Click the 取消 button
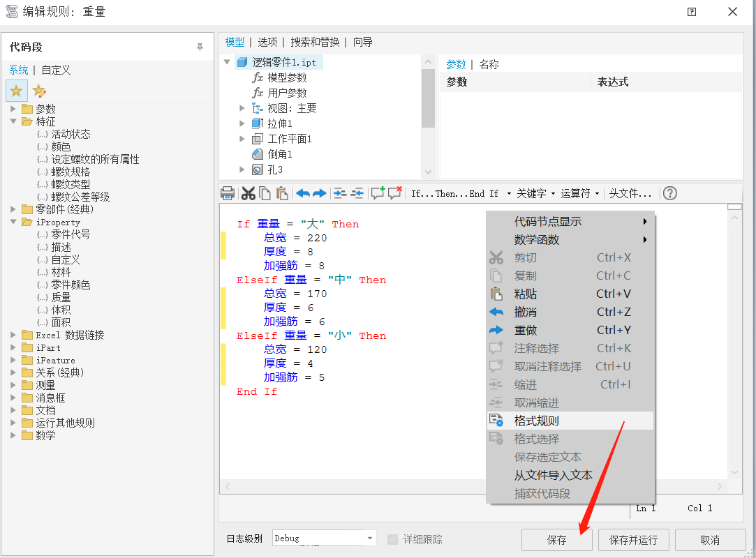This screenshot has height=558, width=756. pyautogui.click(x=710, y=540)
